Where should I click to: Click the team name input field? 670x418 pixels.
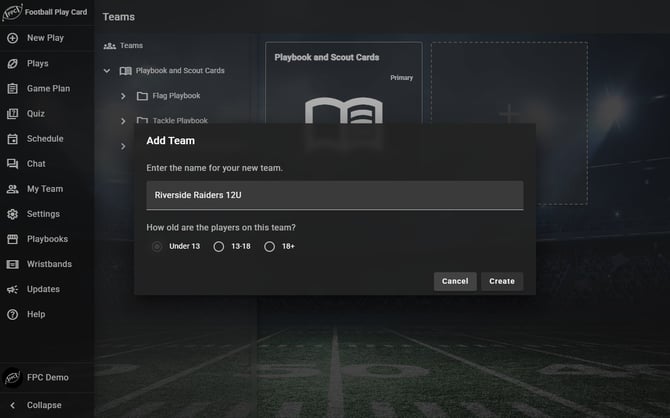coord(335,195)
